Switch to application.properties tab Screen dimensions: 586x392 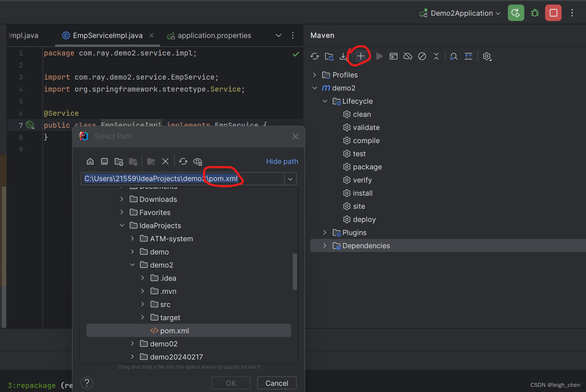209,35
